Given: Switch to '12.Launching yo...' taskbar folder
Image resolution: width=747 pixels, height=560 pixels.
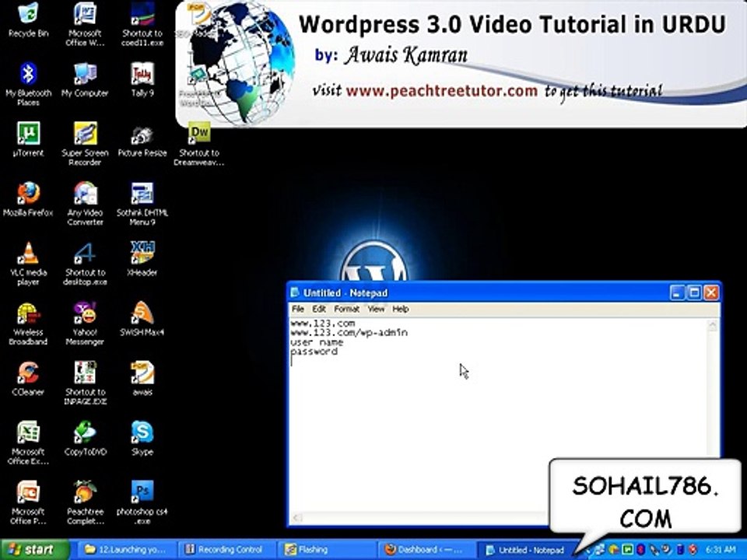Looking at the screenshot, I should coord(125,550).
